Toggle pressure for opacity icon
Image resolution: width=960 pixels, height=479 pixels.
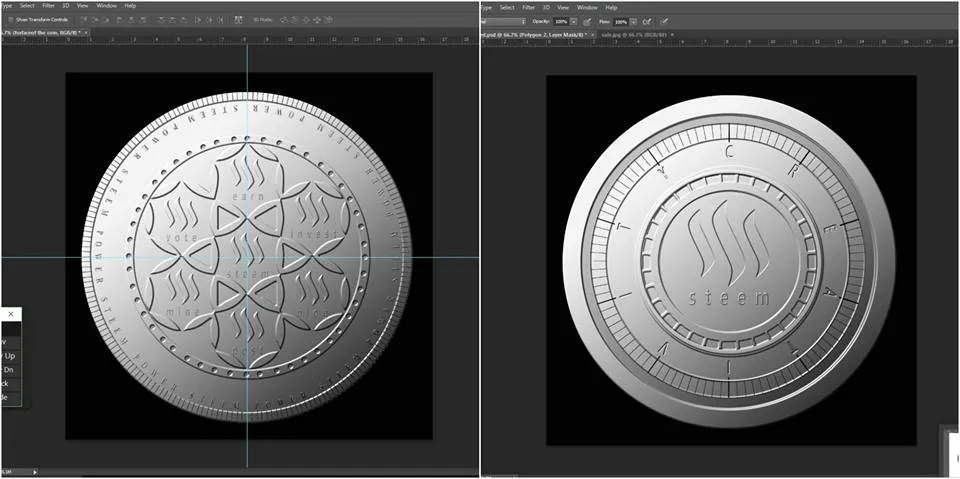pos(587,21)
